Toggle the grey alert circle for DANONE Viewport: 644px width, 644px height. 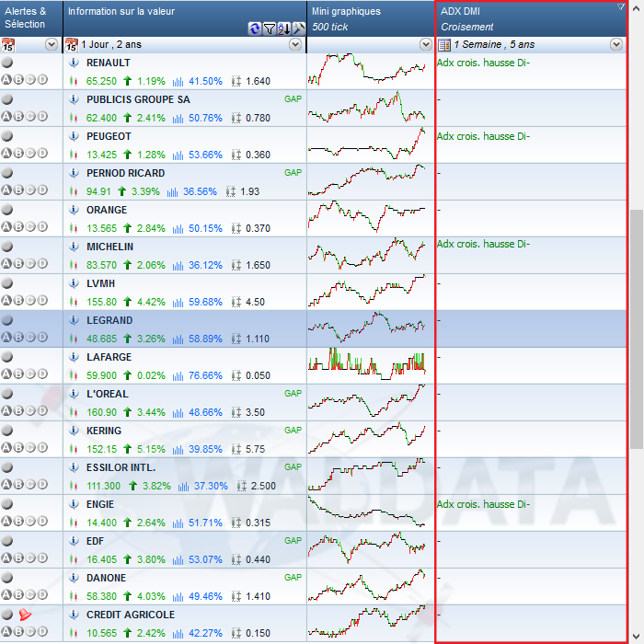pos(7,578)
